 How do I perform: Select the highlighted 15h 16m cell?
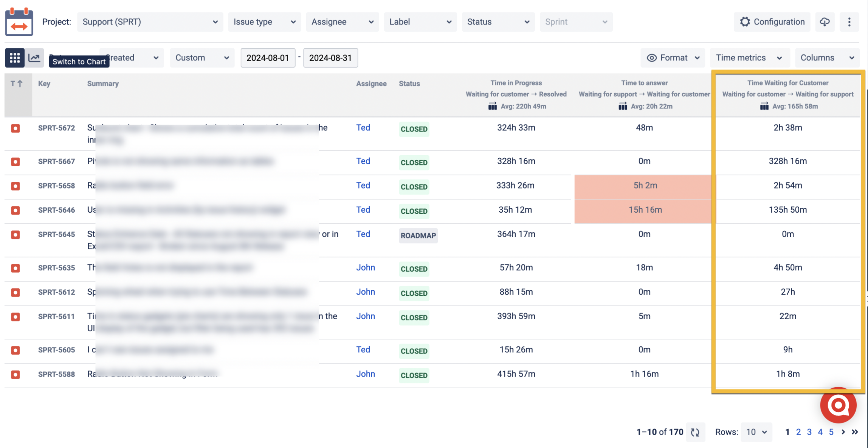point(645,210)
